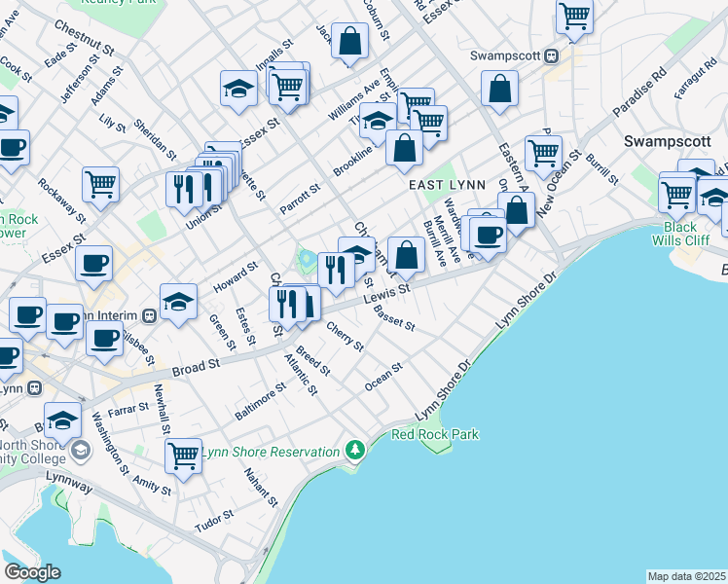
Task: Click the coffee cup marker on Essex St
Action: [x=93, y=262]
